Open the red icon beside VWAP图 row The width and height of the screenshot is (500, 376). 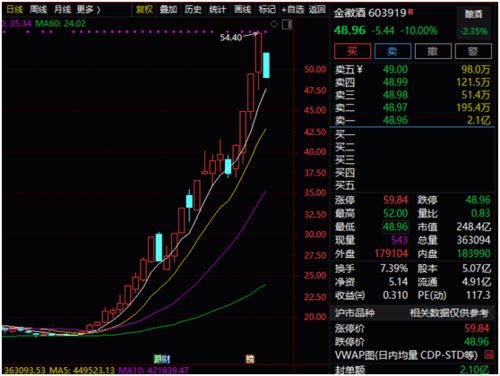[489, 355]
